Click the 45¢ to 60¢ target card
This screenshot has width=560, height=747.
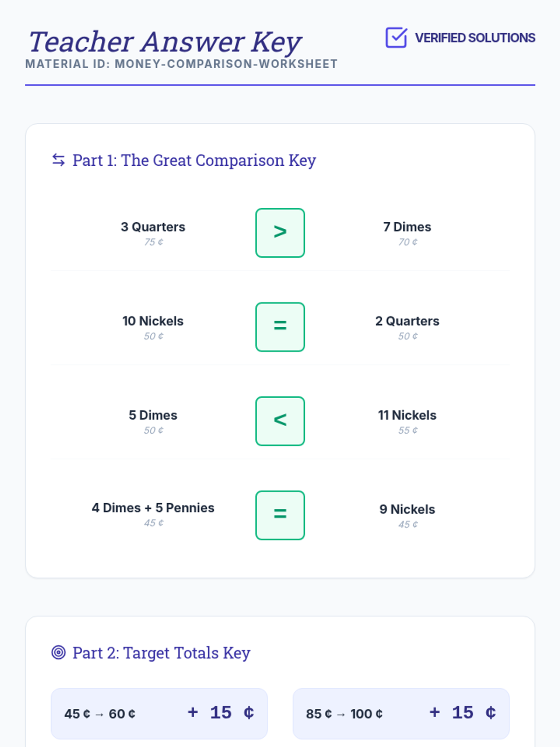coord(159,713)
